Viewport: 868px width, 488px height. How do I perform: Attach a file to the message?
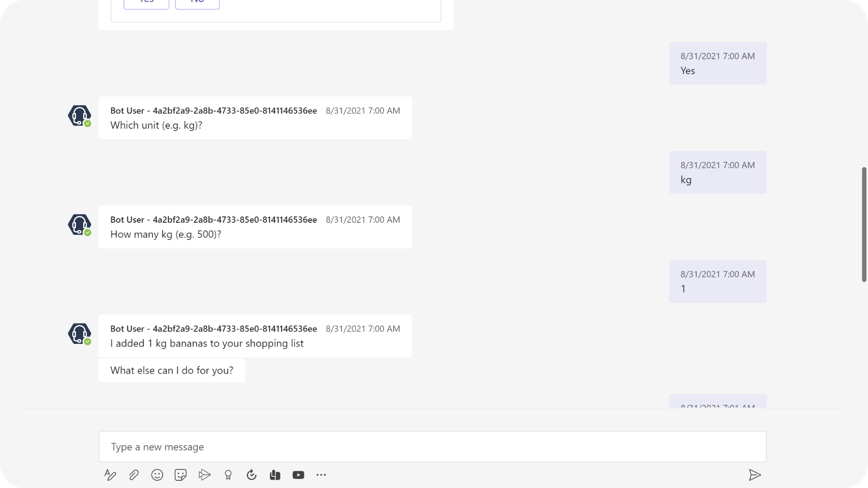click(x=133, y=475)
